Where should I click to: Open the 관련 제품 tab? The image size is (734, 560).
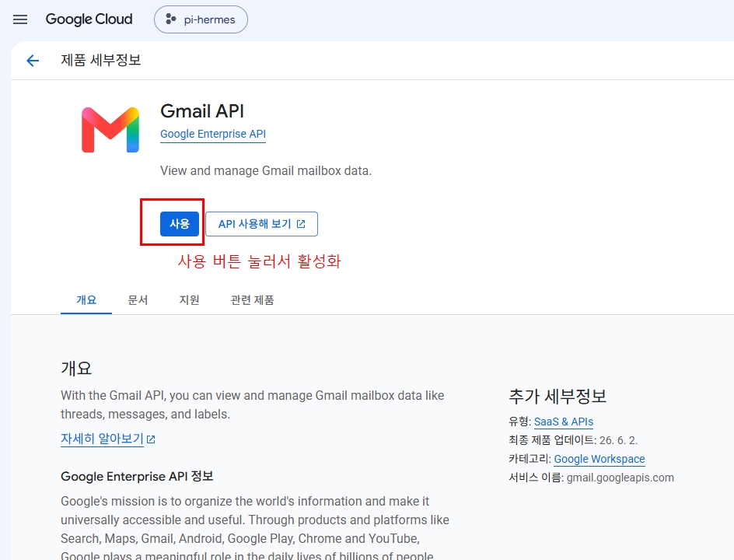click(x=252, y=299)
